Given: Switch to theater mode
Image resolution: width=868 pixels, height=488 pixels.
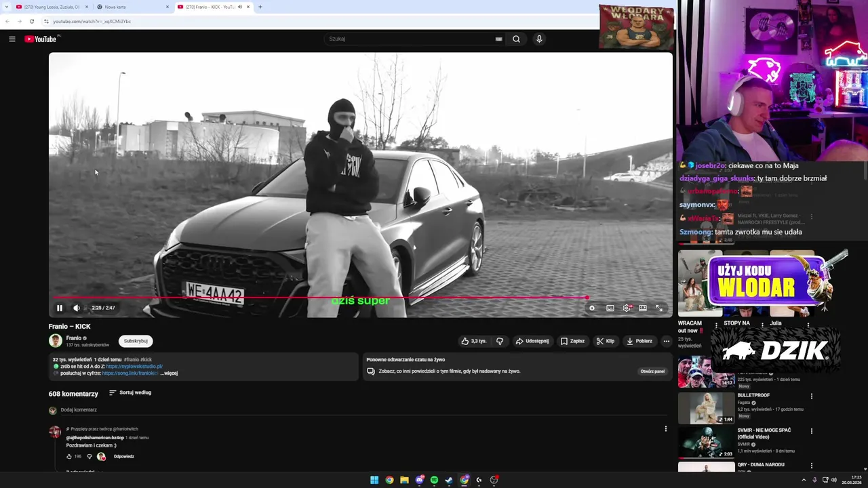Looking at the screenshot, I should click(643, 308).
